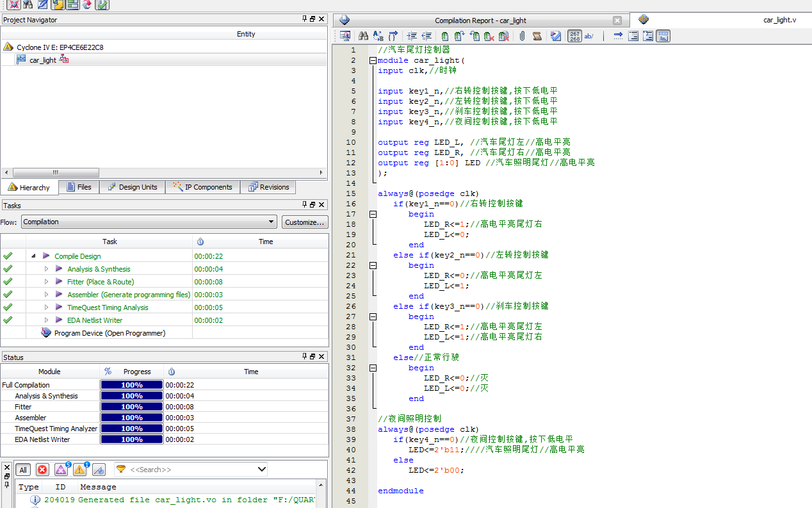Analyze the current file with checkmark icon

click(556, 37)
